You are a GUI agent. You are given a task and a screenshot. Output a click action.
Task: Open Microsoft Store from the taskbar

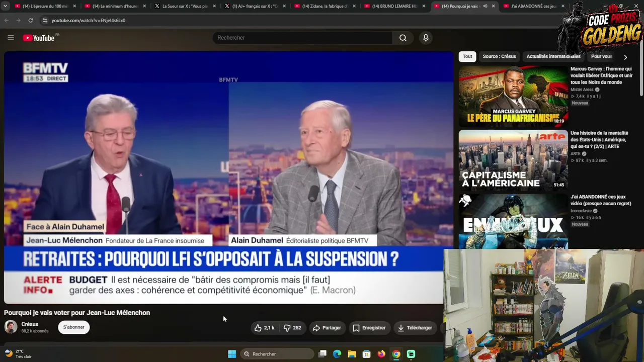pos(366,354)
